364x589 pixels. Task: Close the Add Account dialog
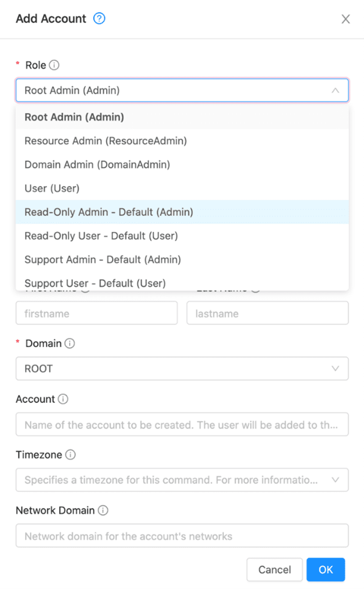[x=346, y=18]
